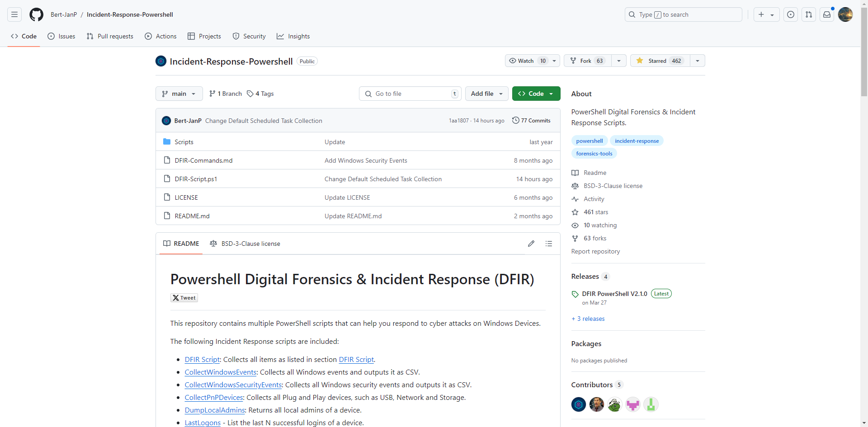The height and width of the screenshot is (427, 868).
Task: Select the README tab in file viewer
Action: (x=181, y=244)
